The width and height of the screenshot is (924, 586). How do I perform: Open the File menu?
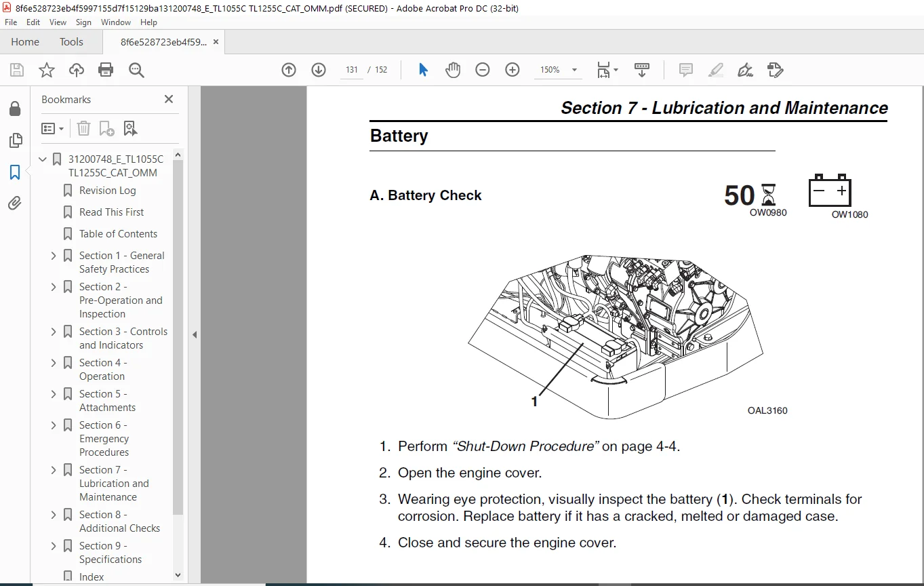tap(11, 22)
